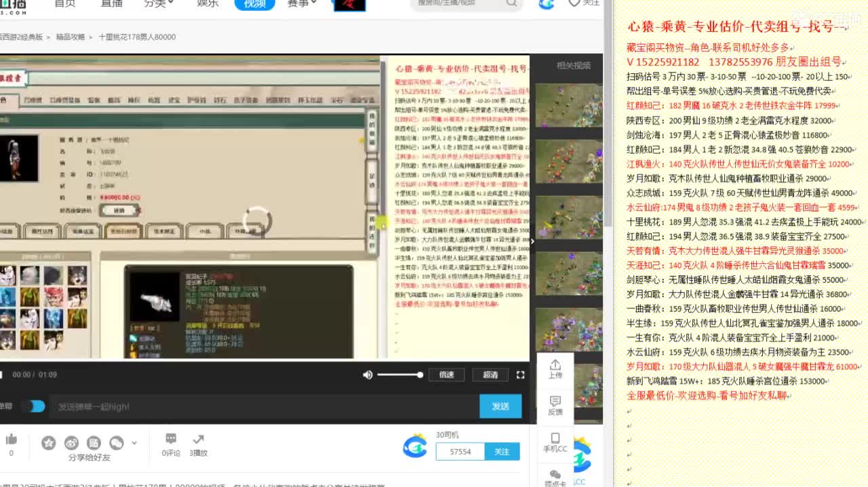Focus the top search input field
868x487 pixels.
(x=457, y=3)
